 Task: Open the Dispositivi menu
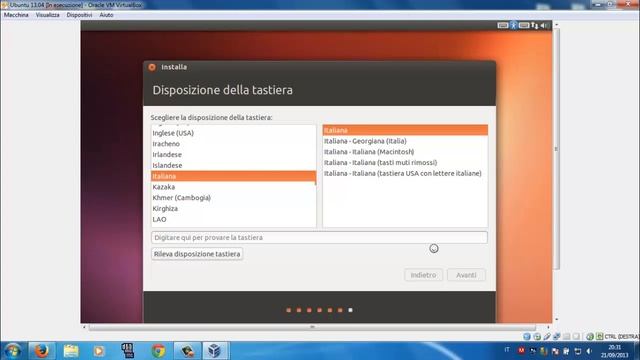pyautogui.click(x=79, y=15)
